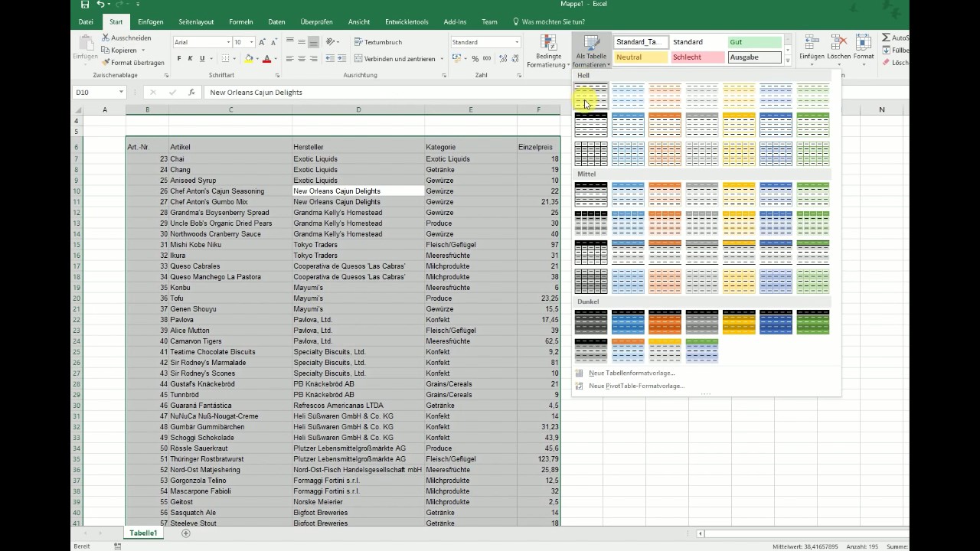Undo the last action in the quick access toolbar
The width and height of the screenshot is (980, 551).
click(x=101, y=5)
